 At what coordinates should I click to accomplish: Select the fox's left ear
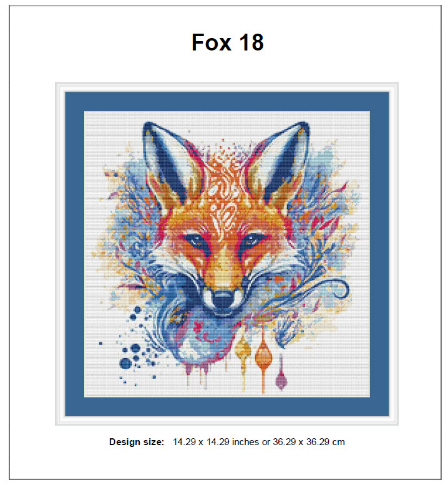coord(167,161)
